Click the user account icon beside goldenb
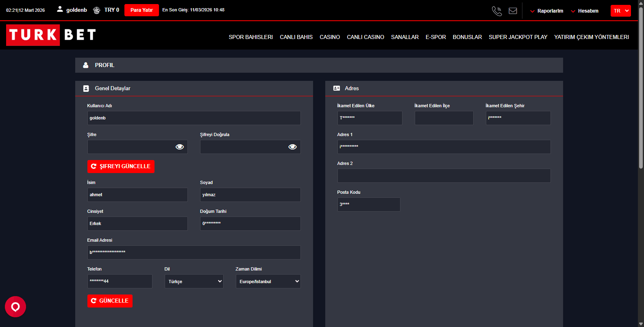644x327 pixels. pyautogui.click(x=60, y=9)
